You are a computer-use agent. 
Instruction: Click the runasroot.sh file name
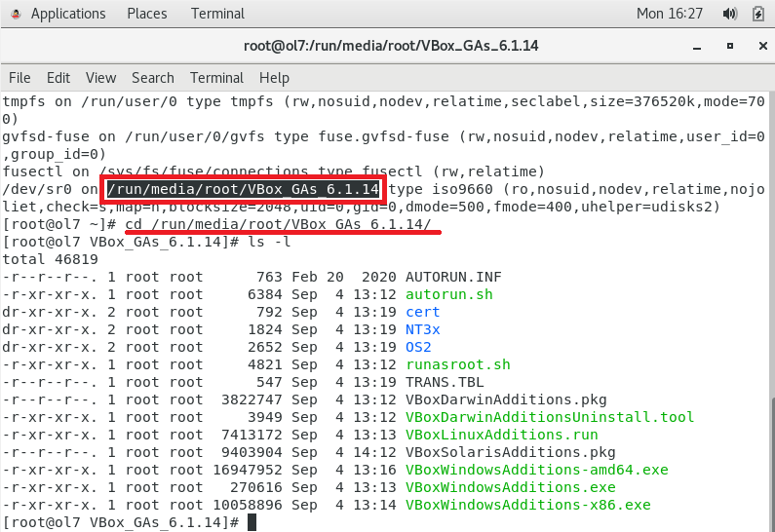457,364
